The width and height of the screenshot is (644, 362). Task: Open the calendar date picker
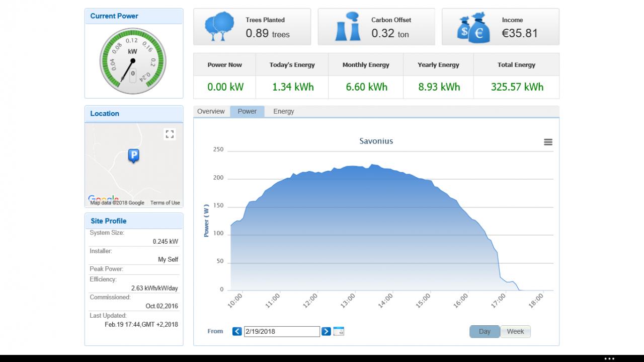pos(339,331)
